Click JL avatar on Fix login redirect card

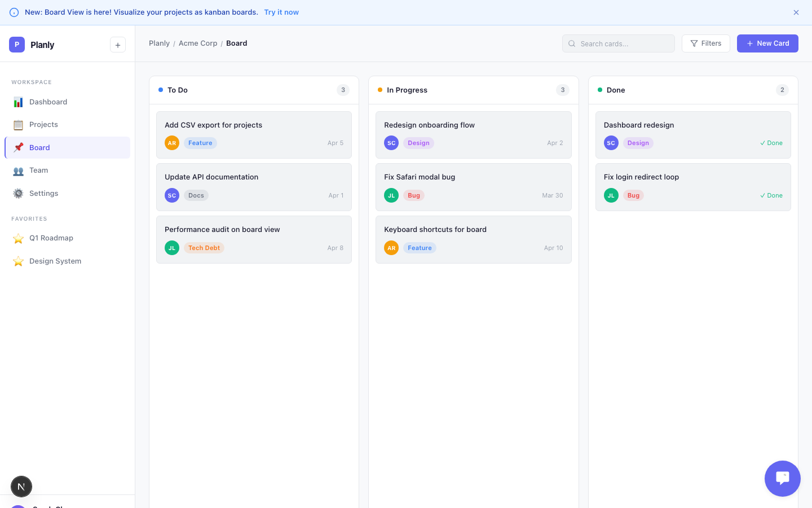[611, 196]
